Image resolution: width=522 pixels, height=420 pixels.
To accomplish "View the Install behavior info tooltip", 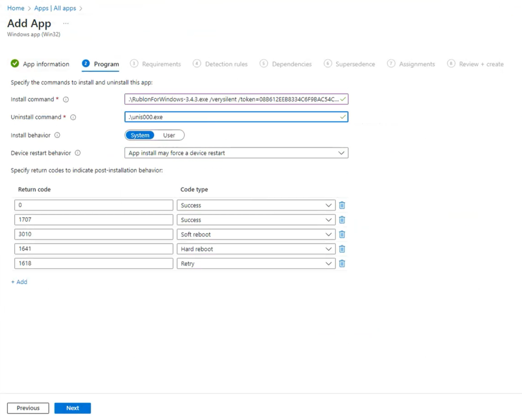I will [x=56, y=135].
